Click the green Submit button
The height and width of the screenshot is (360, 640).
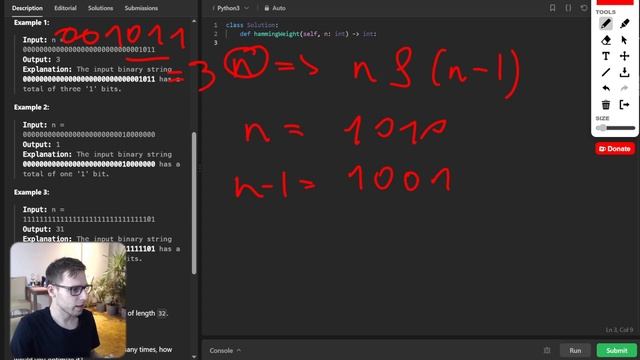click(616, 351)
